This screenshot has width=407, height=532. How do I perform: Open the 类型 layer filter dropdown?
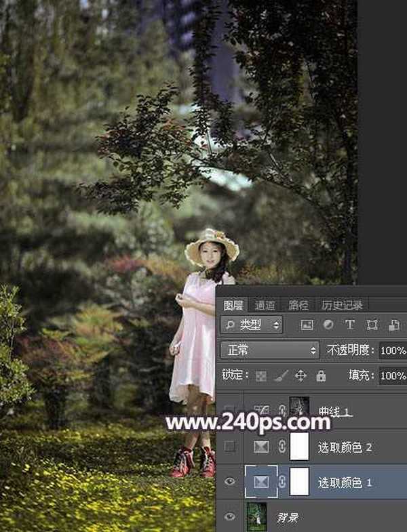coord(251,325)
